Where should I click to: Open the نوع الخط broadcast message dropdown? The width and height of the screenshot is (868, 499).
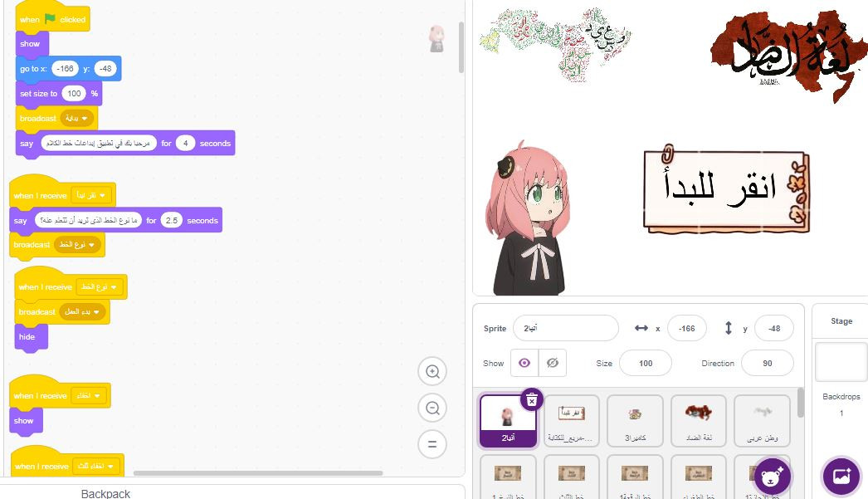[77, 245]
